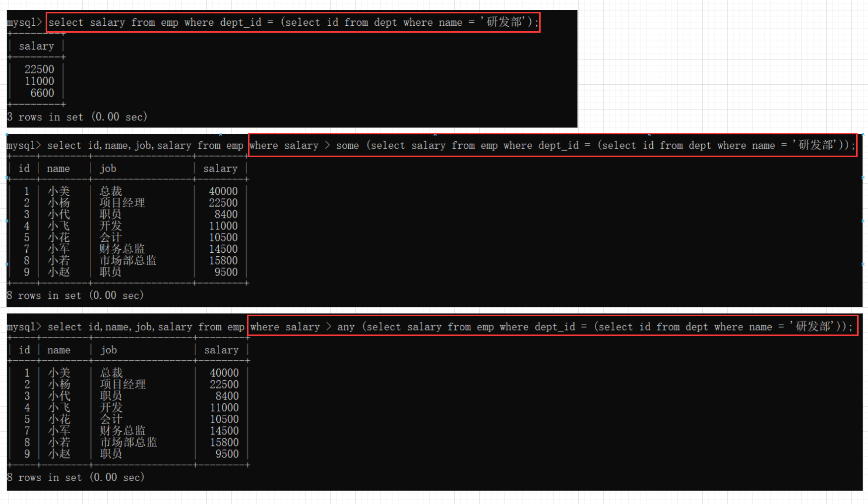Click salary 15800 in the 'any' query result

pyautogui.click(x=224, y=442)
